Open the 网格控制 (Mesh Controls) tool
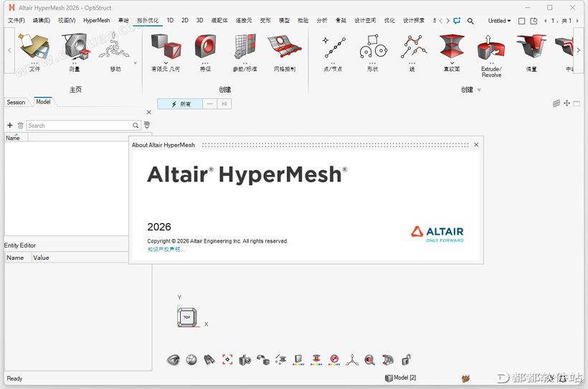Viewport: 588px width, 389px height. 285,47
